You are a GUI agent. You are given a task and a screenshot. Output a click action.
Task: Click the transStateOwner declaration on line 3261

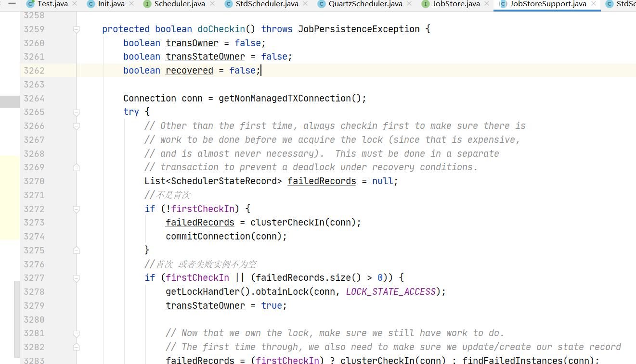(205, 57)
